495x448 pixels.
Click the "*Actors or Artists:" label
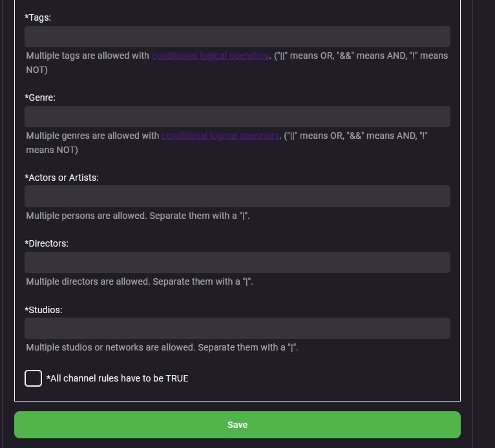pyautogui.click(x=62, y=178)
